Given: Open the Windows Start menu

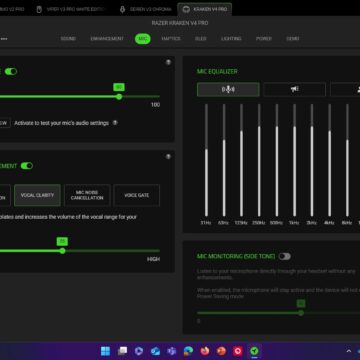Looking at the screenshot, I should tap(105, 351).
